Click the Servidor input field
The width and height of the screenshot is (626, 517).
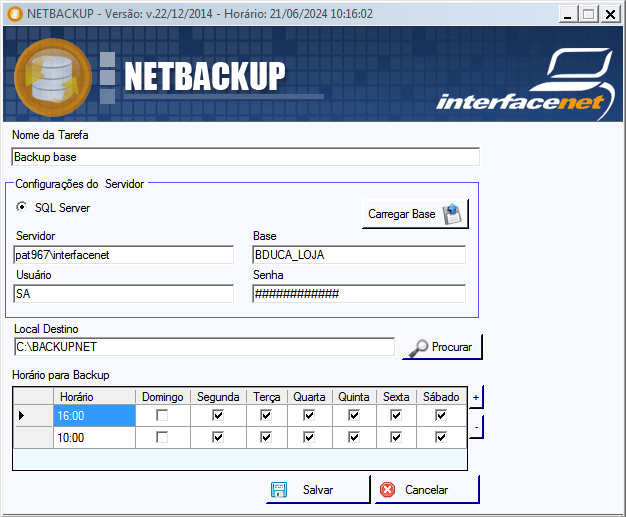point(123,255)
